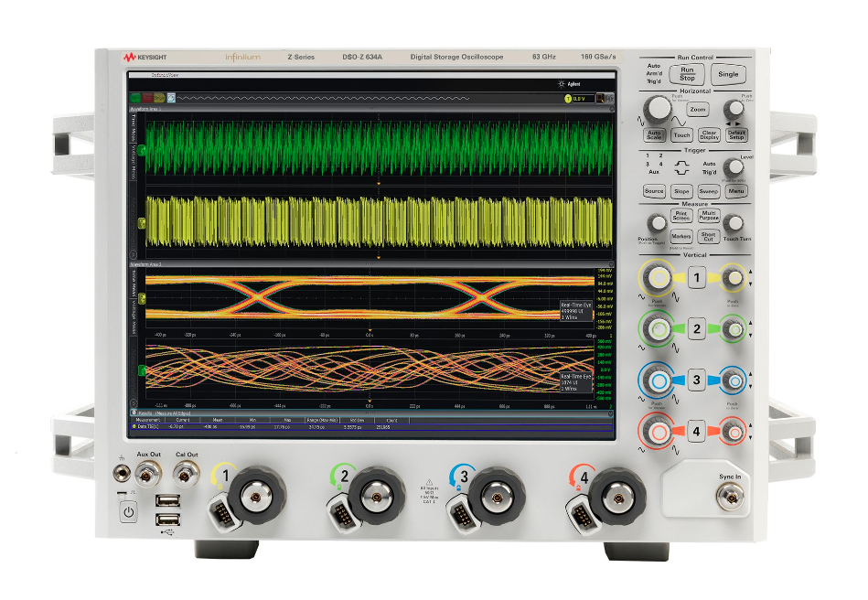Tap the Results panel header bar
The image size is (868, 600).
click(371, 412)
